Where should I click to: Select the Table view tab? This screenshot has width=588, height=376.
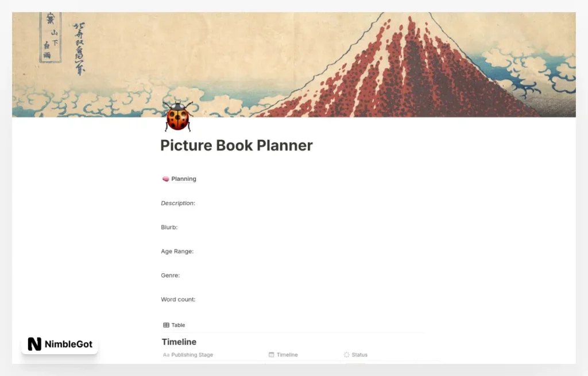point(174,325)
